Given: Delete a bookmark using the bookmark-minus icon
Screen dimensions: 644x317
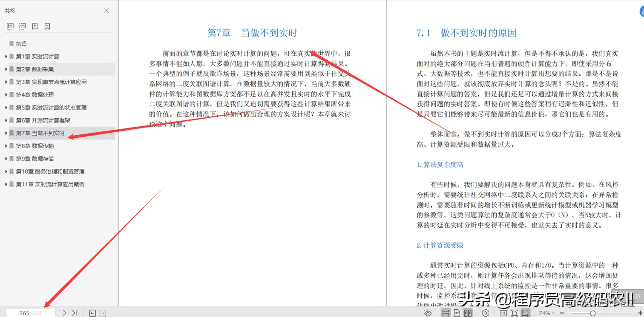Looking at the screenshot, I should point(47,26).
